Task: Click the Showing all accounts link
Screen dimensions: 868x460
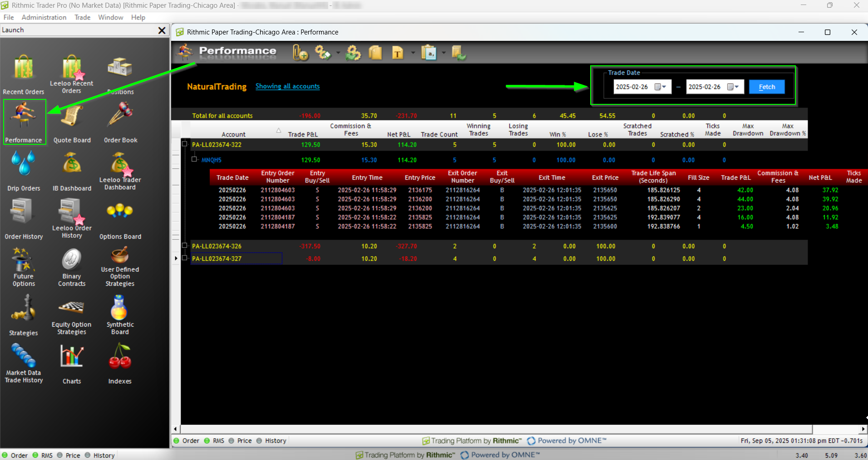Action: click(287, 86)
